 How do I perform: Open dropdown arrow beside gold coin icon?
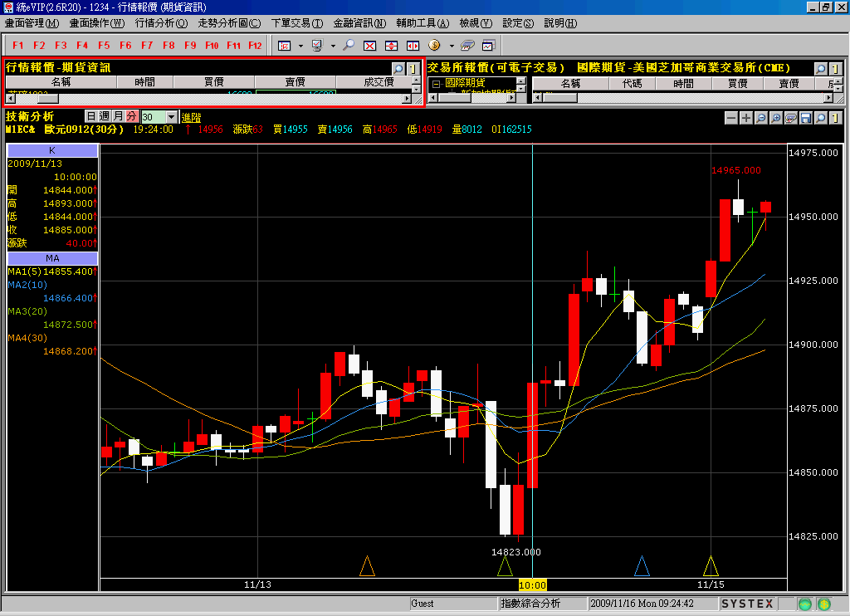(451, 46)
